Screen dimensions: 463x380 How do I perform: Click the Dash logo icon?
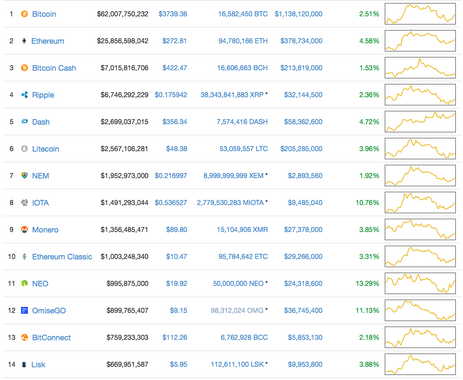pyautogui.click(x=24, y=122)
